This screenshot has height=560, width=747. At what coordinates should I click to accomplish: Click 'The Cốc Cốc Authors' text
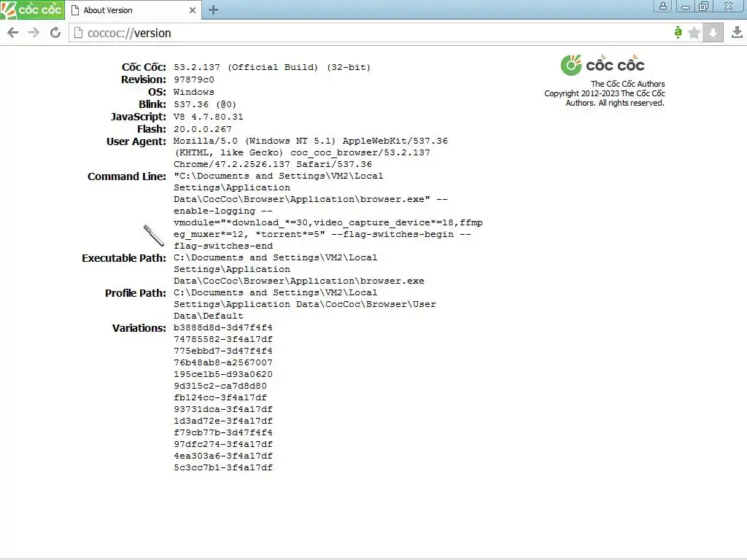628,84
